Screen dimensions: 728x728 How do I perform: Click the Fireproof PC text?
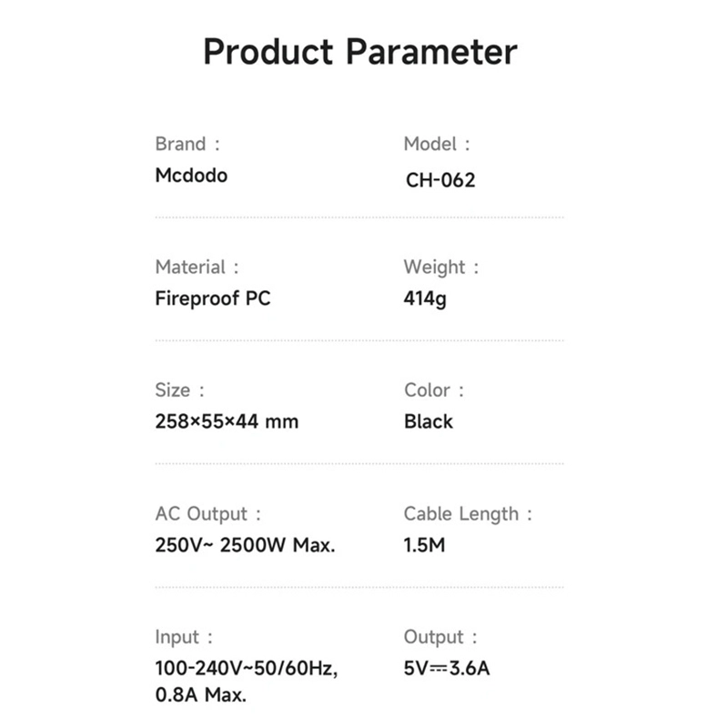tap(213, 298)
